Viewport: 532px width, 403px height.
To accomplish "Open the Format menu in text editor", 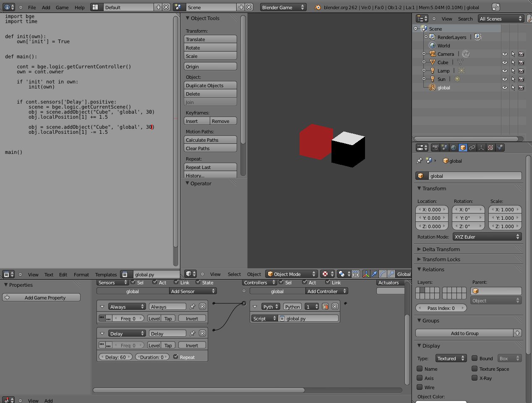I will tap(81, 274).
